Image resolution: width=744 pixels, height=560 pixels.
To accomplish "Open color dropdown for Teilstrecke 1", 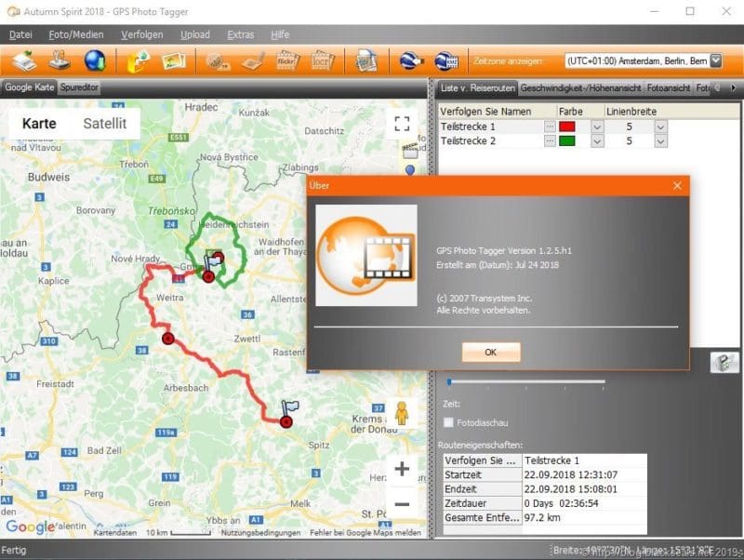I will (597, 127).
